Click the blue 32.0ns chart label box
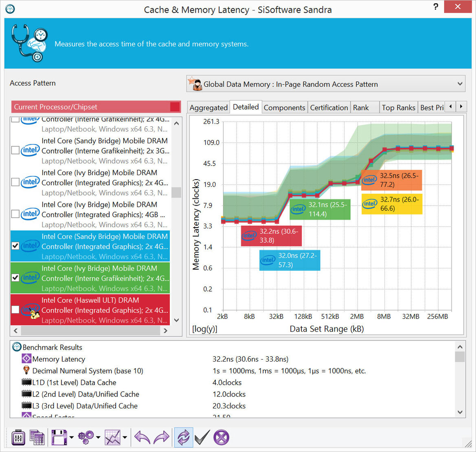This screenshot has width=476, height=452. tap(290, 260)
